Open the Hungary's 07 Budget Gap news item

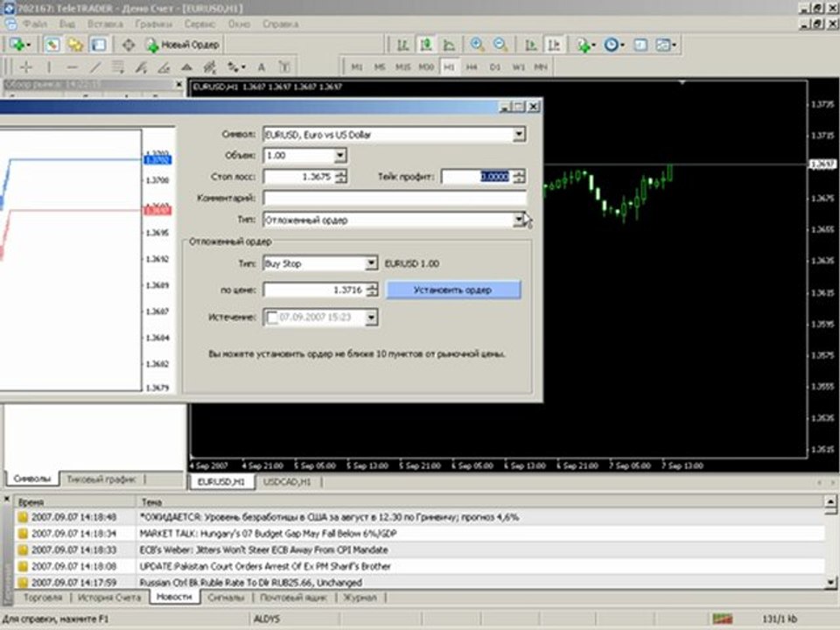[268, 533]
